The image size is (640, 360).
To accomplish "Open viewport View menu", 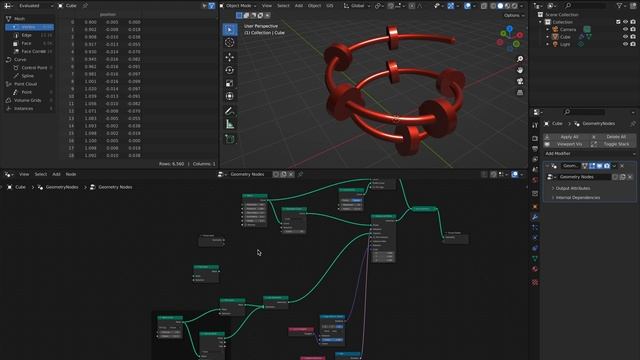I will [267, 6].
